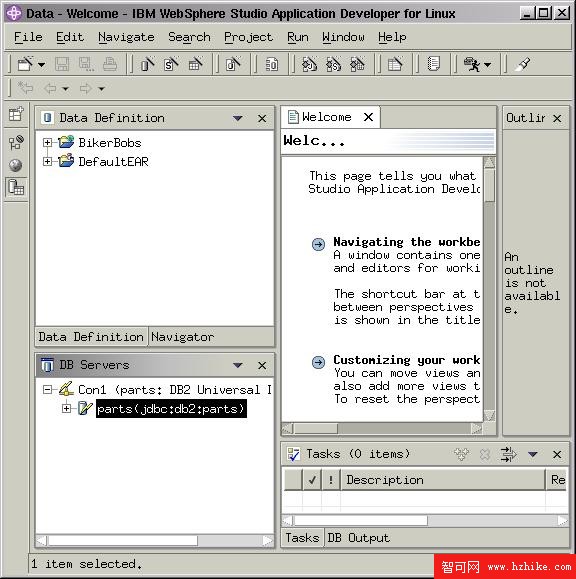The image size is (576, 579).
Task: Open the Navigating the workbench arrow link
Action: pyautogui.click(x=318, y=244)
